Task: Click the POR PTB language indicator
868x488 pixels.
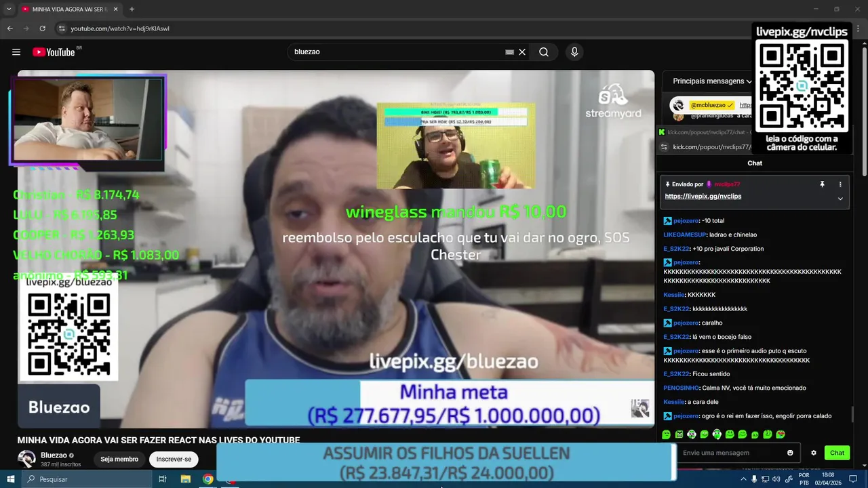Action: pos(804,479)
